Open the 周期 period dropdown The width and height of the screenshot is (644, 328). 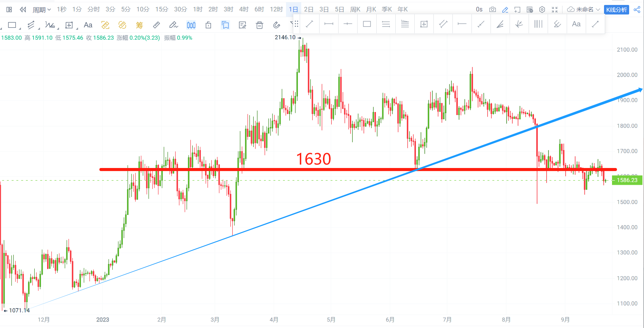42,10
